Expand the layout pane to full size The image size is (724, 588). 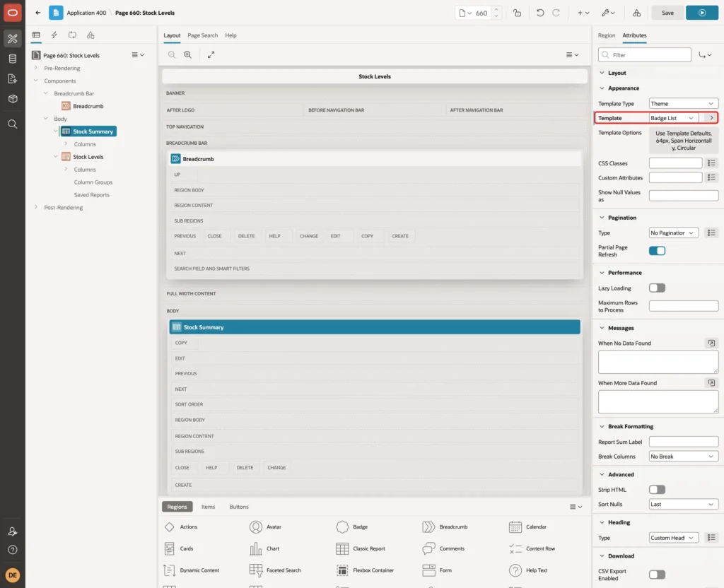(x=211, y=55)
